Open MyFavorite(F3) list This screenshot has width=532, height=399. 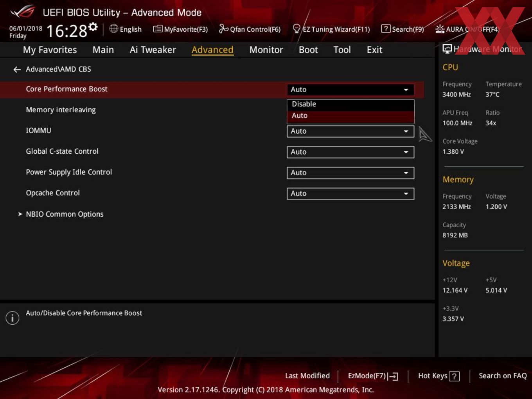180,29
